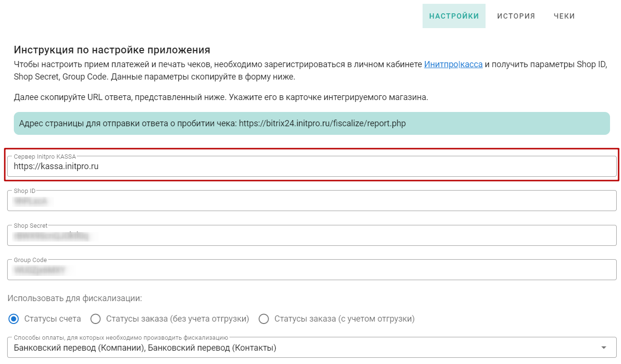
Task: Open the Способы оплаты dropdown arrow
Action: [604, 348]
